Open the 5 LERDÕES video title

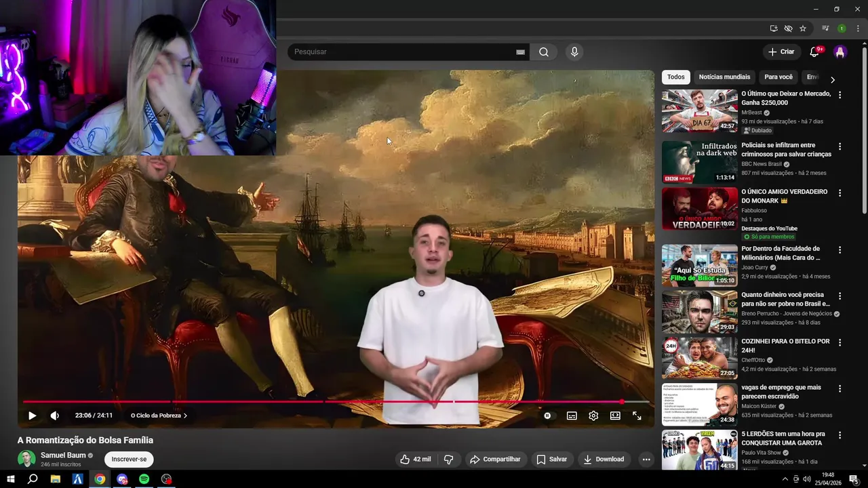[x=783, y=439]
